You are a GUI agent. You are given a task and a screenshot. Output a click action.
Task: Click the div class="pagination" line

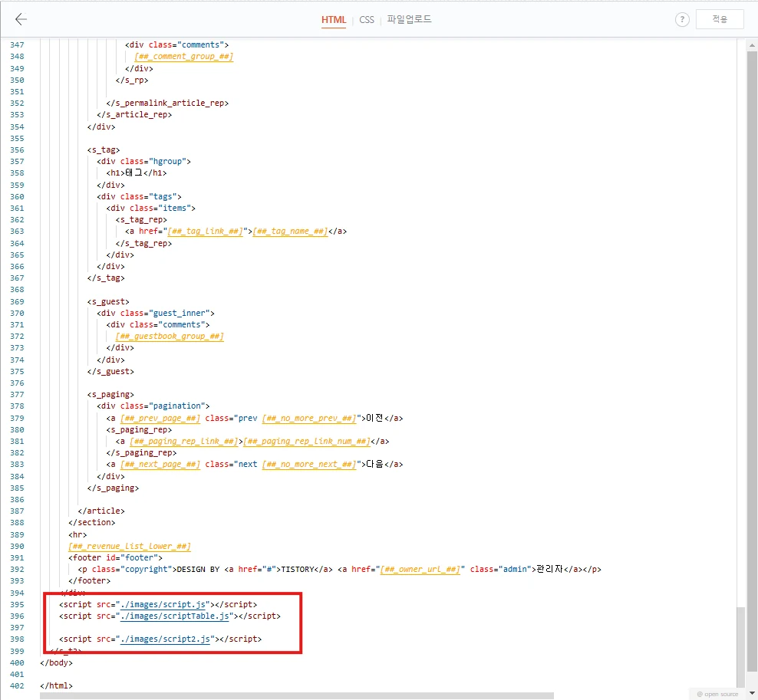(x=153, y=406)
